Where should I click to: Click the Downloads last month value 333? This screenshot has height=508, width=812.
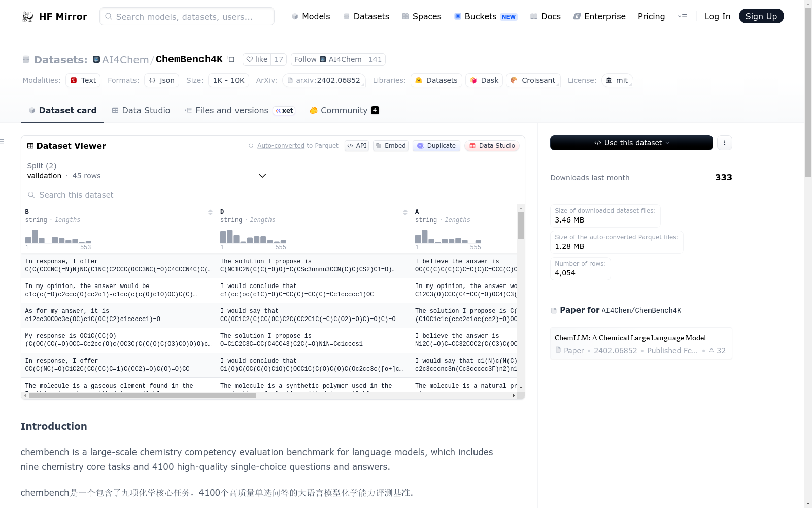tap(723, 177)
